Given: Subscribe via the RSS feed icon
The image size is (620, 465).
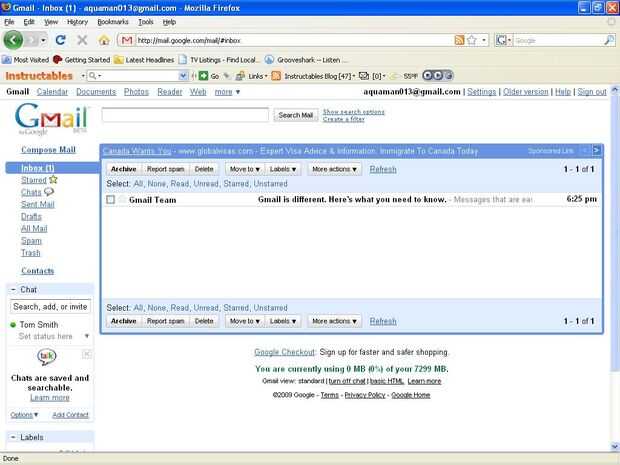Looking at the screenshot, I should (x=459, y=40).
